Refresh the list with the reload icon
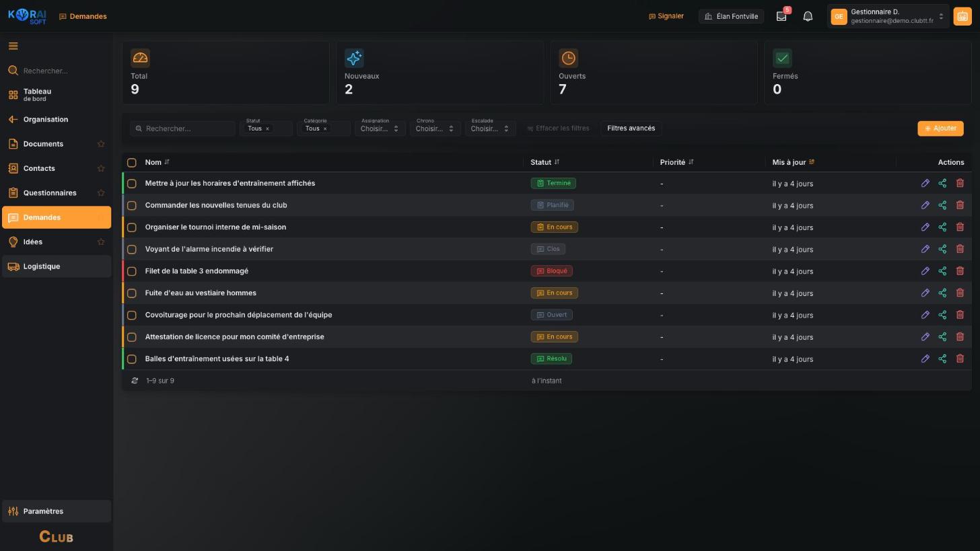The height and width of the screenshot is (551, 980). click(x=135, y=381)
